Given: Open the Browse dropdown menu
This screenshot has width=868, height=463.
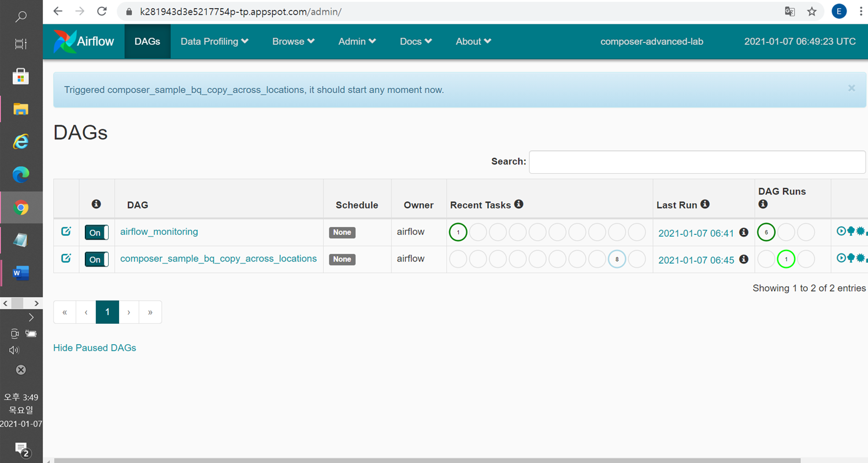Looking at the screenshot, I should 293,42.
